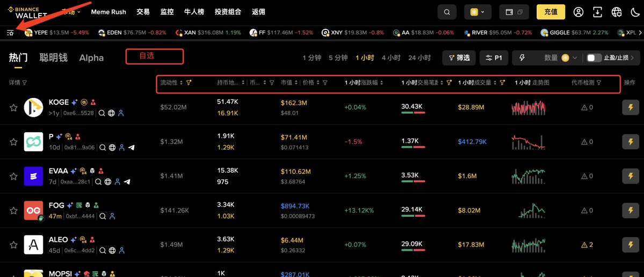Viewport: 644px width, 277px height.
Task: Click the yellow filter funnel beside 流动性
Action: (189, 83)
